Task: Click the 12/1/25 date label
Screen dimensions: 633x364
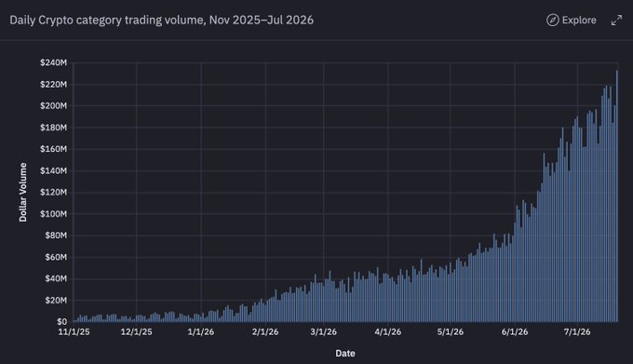Action: coord(137,332)
